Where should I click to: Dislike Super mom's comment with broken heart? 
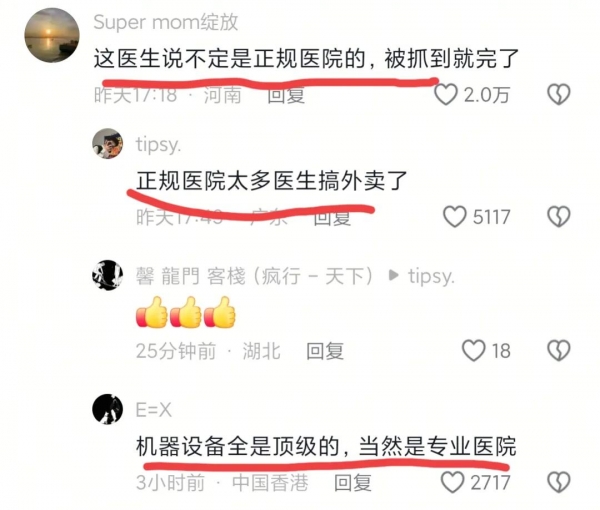[559, 95]
